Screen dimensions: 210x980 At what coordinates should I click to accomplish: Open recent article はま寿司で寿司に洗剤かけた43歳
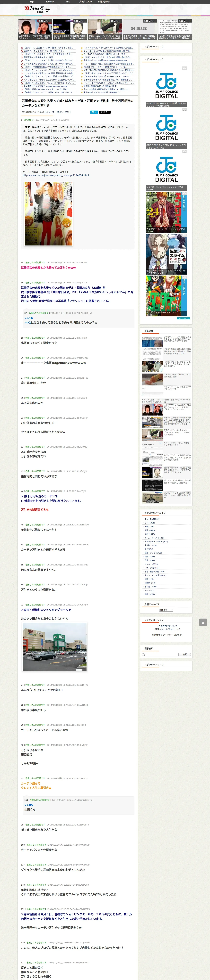(x=177, y=376)
